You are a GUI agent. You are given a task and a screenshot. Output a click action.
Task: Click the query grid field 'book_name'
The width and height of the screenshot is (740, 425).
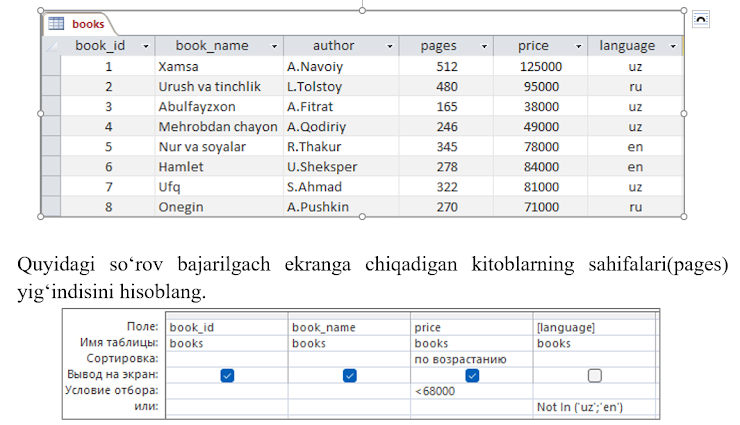349,327
